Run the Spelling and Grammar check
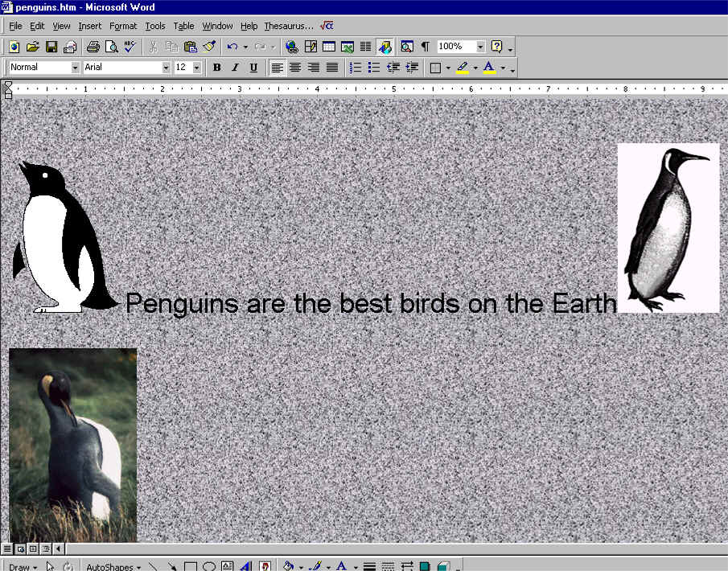Image resolution: width=728 pixels, height=571 pixels. tap(130, 47)
